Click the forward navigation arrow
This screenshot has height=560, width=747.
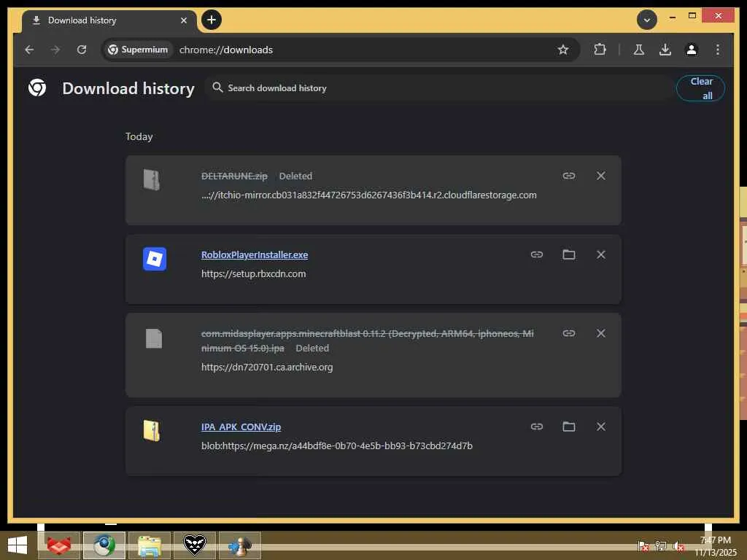pyautogui.click(x=55, y=50)
